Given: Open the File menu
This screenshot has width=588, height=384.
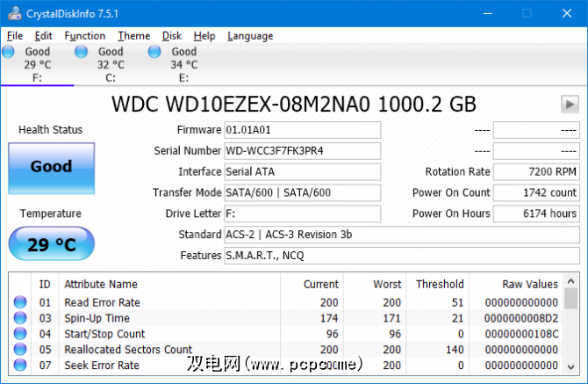Looking at the screenshot, I should coord(15,36).
